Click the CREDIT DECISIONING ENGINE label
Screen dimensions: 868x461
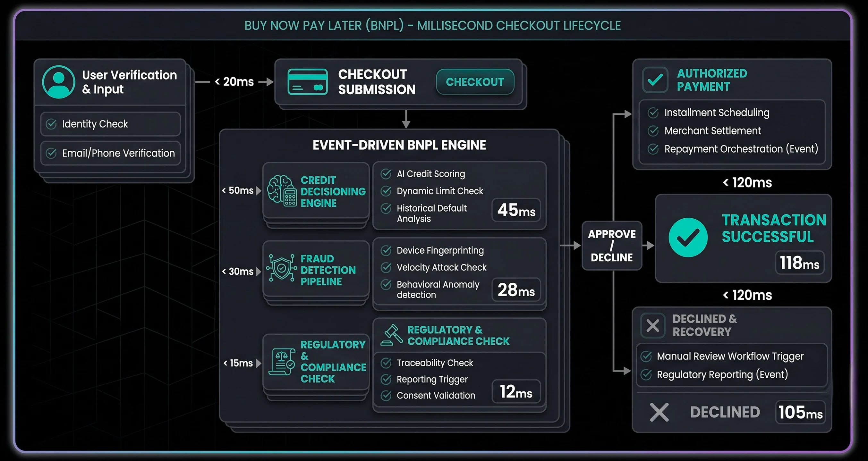pyautogui.click(x=333, y=192)
